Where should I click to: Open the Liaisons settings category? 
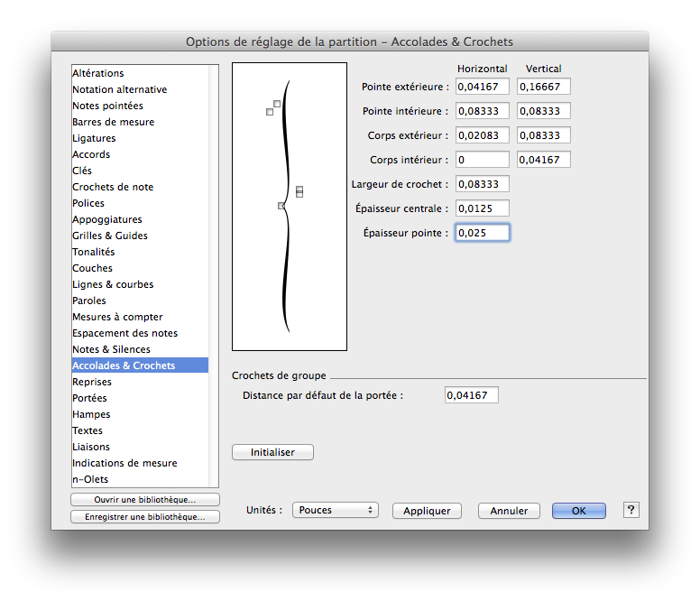pyautogui.click(x=91, y=447)
